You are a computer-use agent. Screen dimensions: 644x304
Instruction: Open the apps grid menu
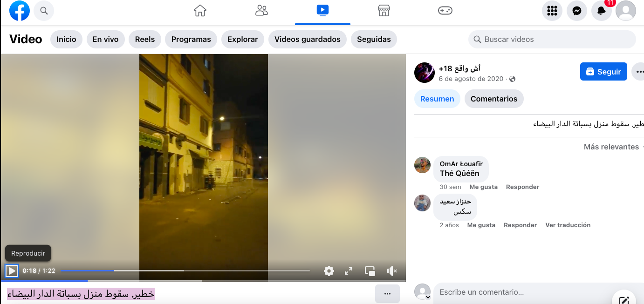(x=552, y=11)
